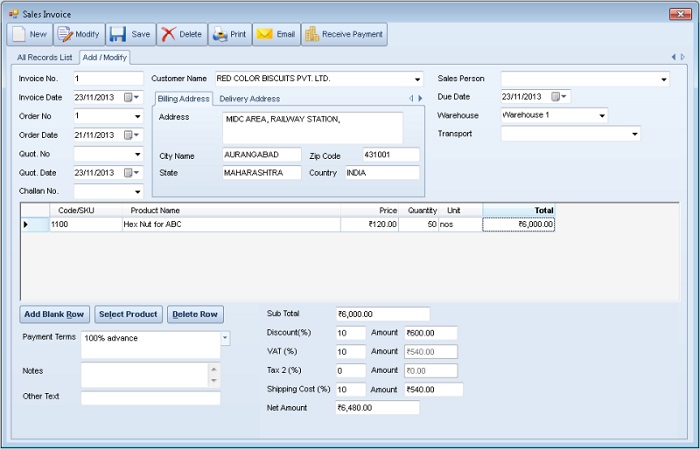This screenshot has height=449, width=700.
Task: Open Due Date calendar picker
Action: click(x=558, y=97)
